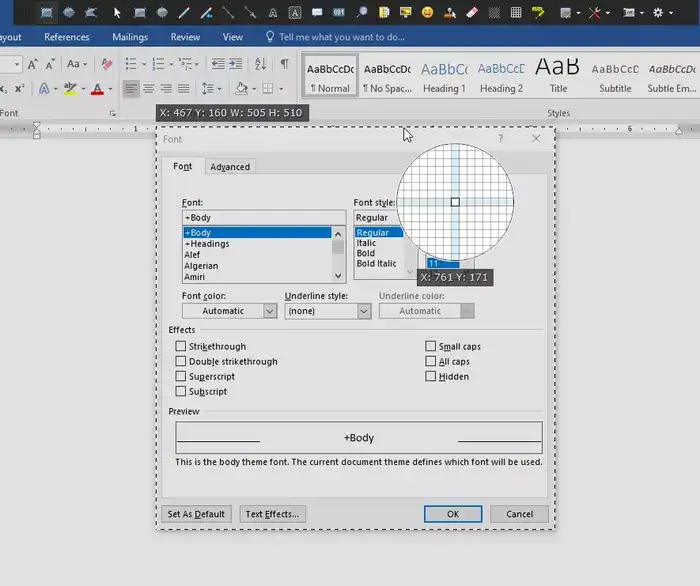Click the Text Effects button
This screenshot has height=586, width=700.
pyautogui.click(x=272, y=514)
